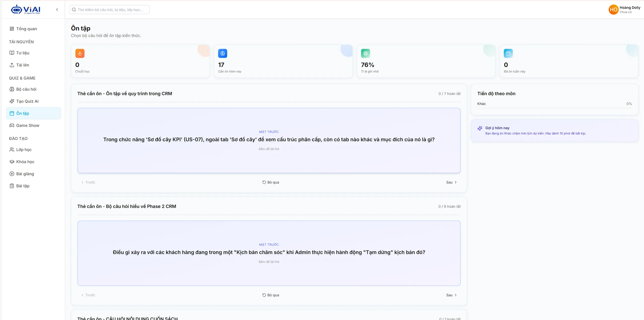Click the progress bar of Ôn tập về quy trình
The width and height of the screenshot is (644, 320).
pos(269,102)
